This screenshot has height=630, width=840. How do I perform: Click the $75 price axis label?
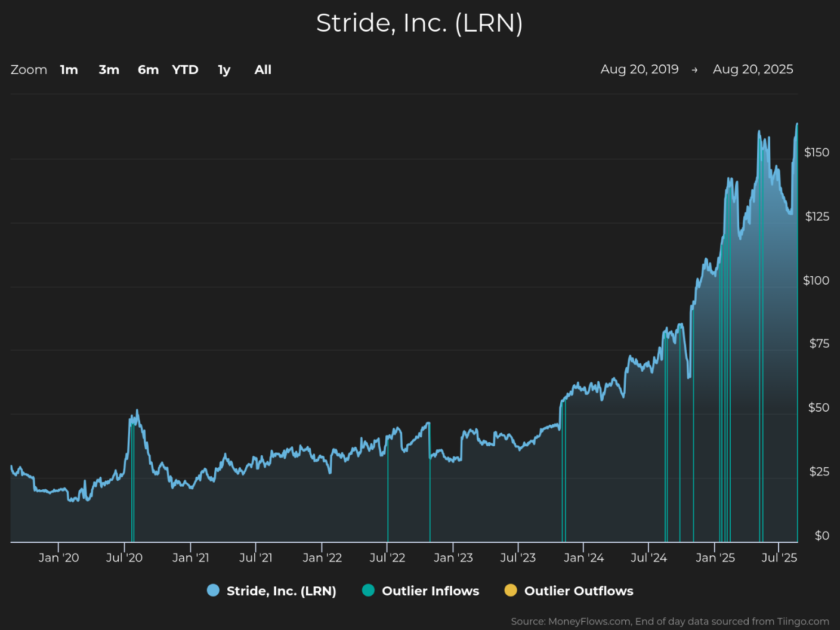pyautogui.click(x=819, y=344)
